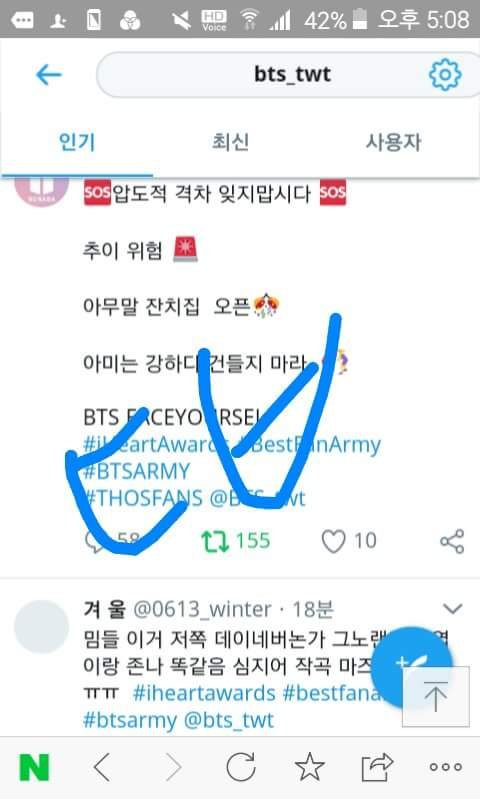This screenshot has width=480, height=799.
Task: Open #BTSARMY hashtag link
Action: 137,471
